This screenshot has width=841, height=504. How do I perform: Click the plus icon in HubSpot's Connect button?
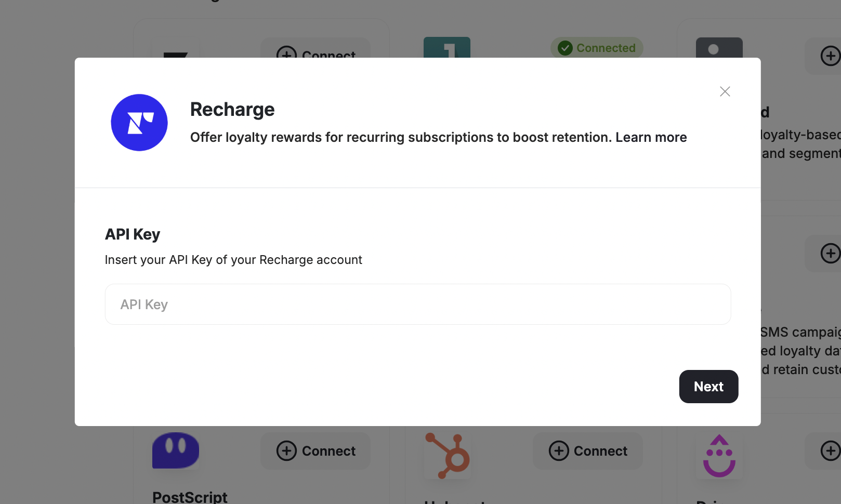click(x=559, y=451)
